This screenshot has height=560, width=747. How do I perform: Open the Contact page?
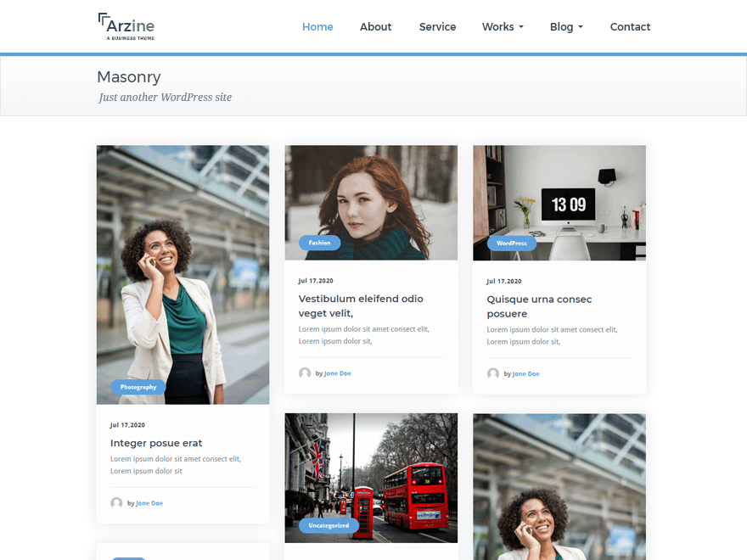pyautogui.click(x=630, y=26)
